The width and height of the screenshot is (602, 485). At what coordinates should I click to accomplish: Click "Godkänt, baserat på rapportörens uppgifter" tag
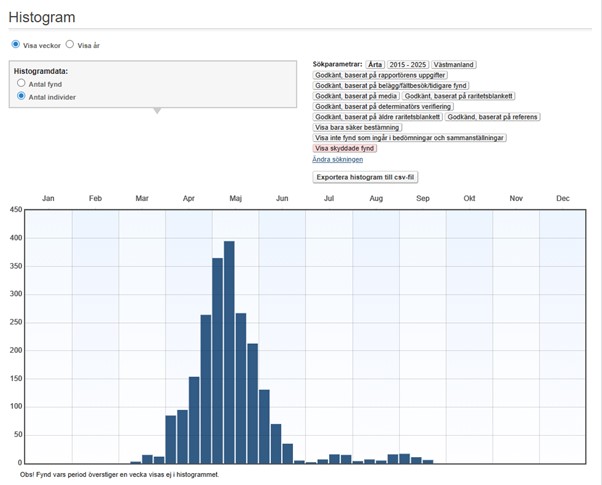[380, 75]
